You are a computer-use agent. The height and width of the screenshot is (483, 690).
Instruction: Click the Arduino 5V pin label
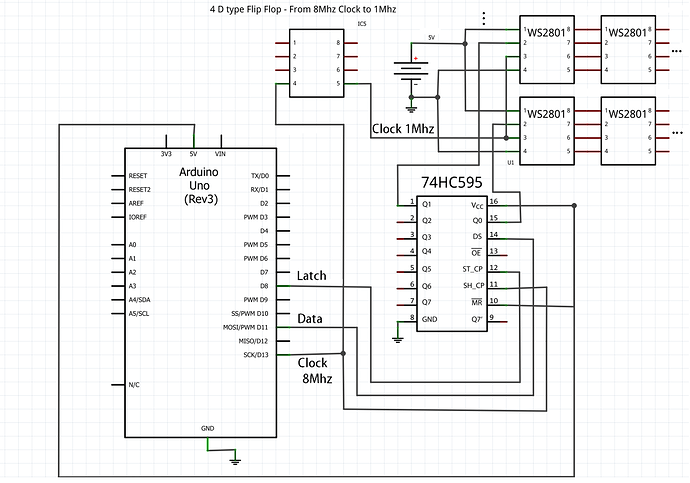[x=193, y=154]
